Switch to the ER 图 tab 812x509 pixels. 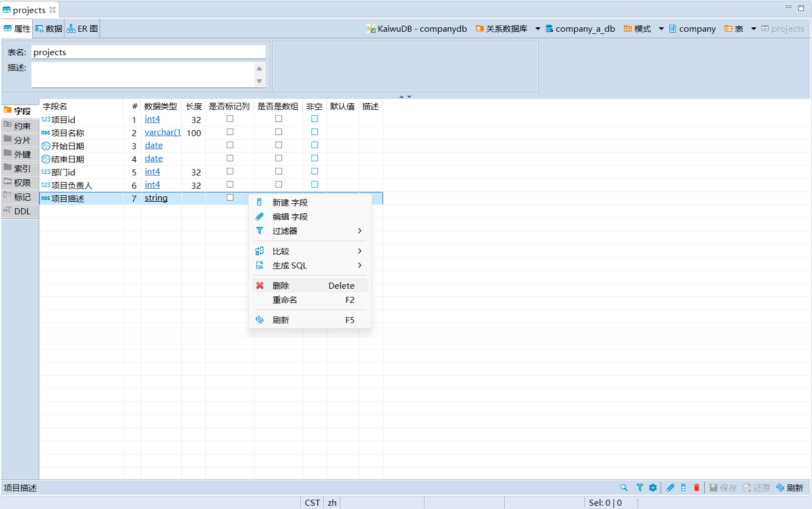click(x=83, y=28)
